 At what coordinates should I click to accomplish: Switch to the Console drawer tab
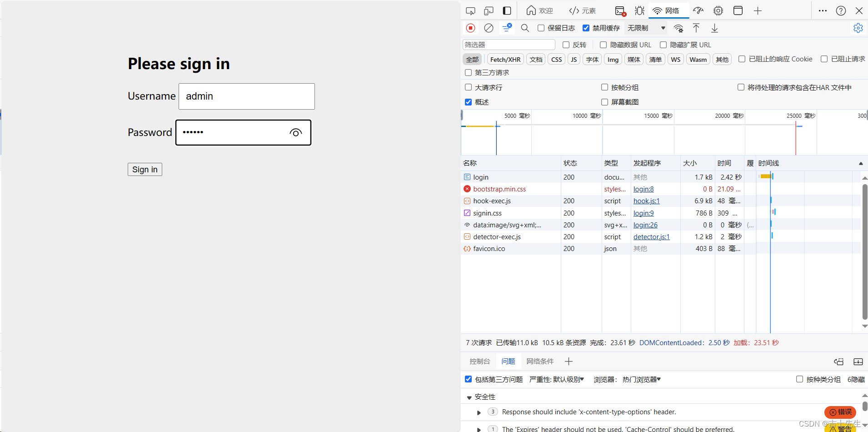pos(480,362)
